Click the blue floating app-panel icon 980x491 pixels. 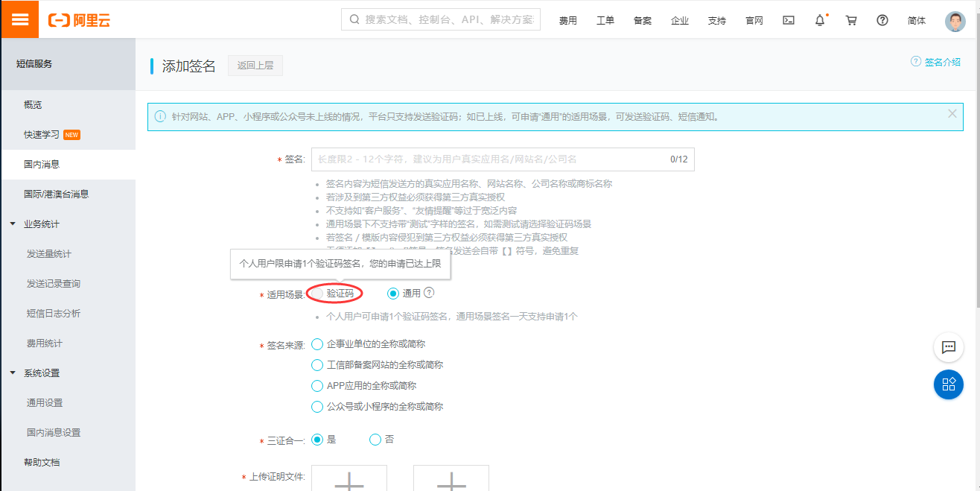tap(949, 384)
